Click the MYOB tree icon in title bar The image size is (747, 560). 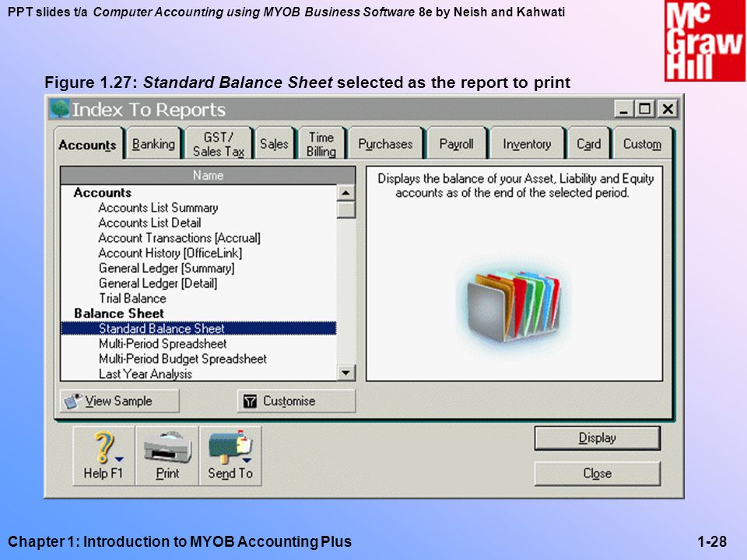coord(60,109)
